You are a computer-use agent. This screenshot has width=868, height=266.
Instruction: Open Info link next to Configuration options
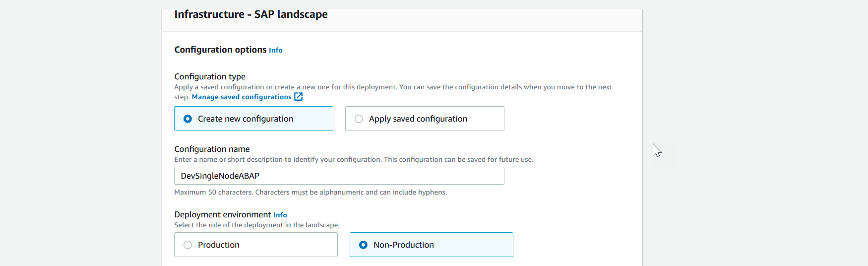(276, 50)
